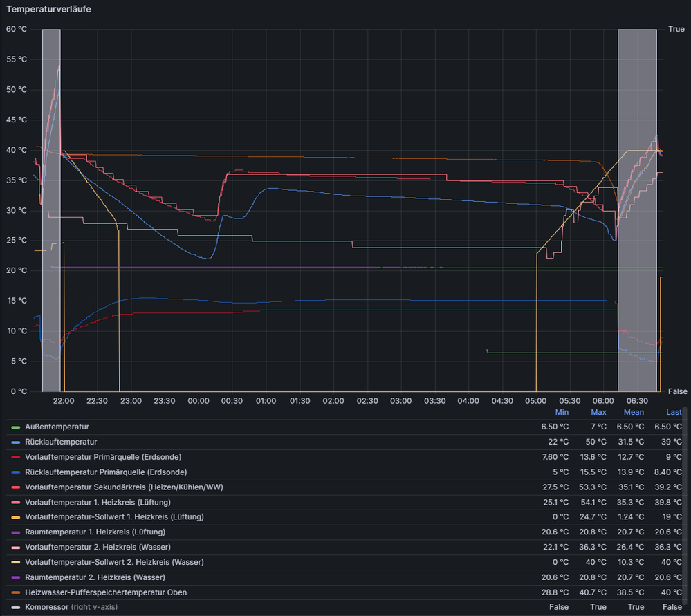
Task: Click light-blue Rücklauftemperatur legend color icon
Action: pyautogui.click(x=16, y=442)
